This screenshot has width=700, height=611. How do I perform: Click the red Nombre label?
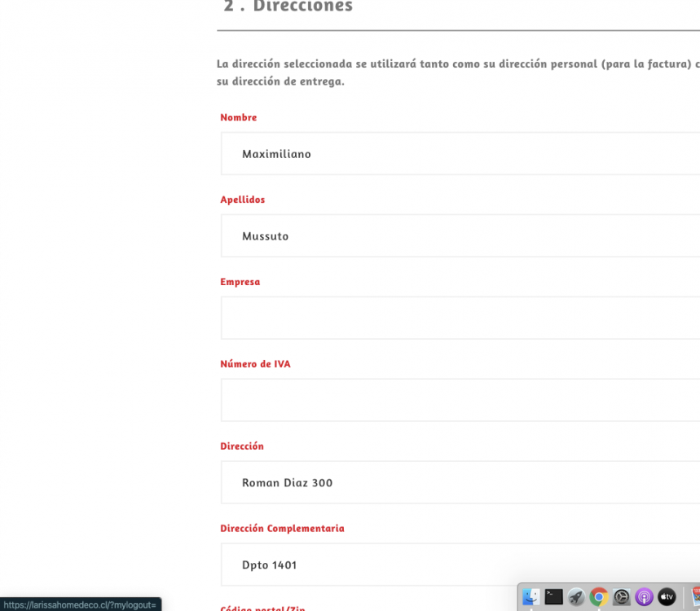click(x=238, y=117)
